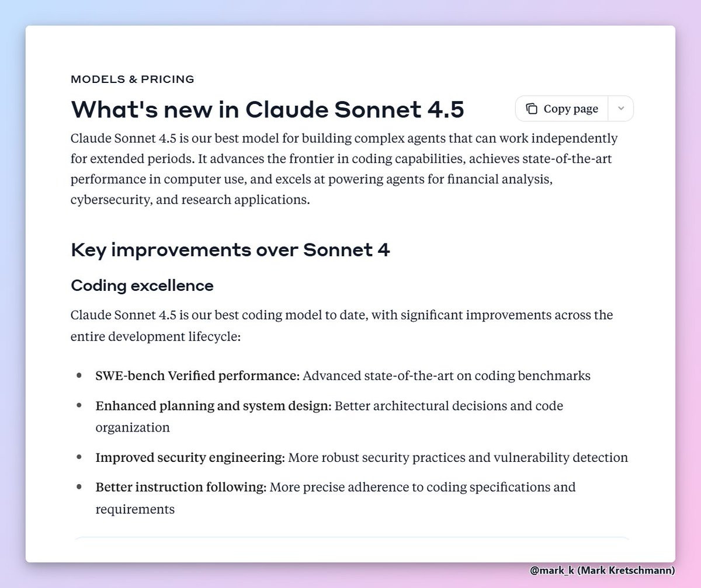Click the bullet dot before Better instruction
The image size is (701, 588).
(x=79, y=486)
